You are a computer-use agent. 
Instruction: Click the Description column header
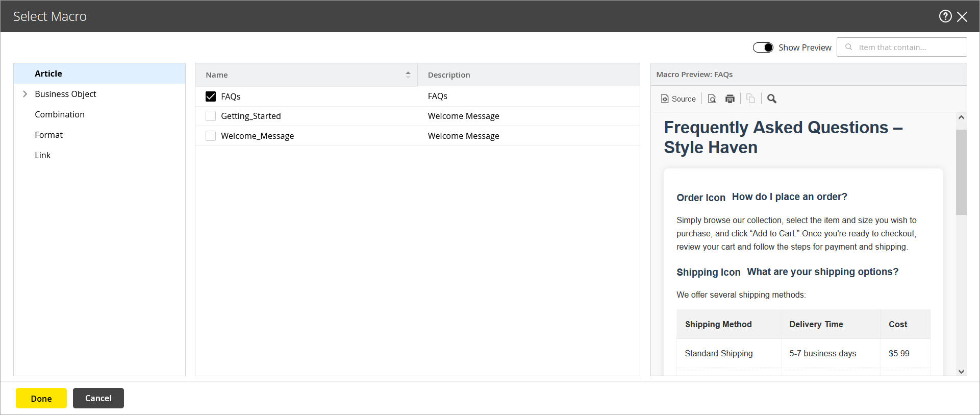(529, 75)
